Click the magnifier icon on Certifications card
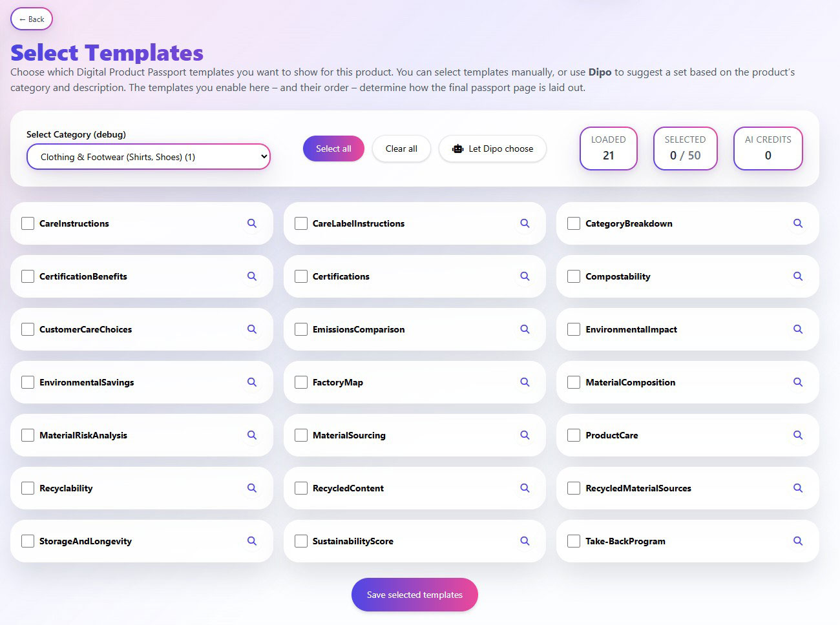 [525, 276]
